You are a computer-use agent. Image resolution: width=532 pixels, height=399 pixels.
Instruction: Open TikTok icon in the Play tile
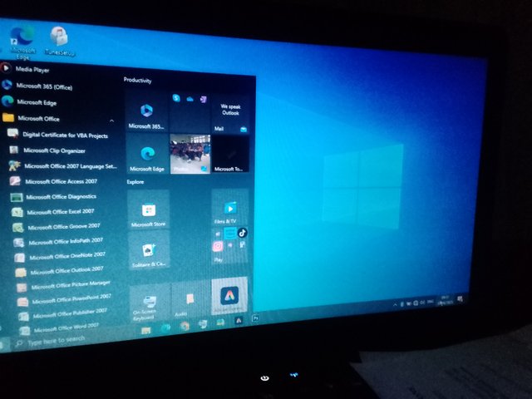coord(242,233)
